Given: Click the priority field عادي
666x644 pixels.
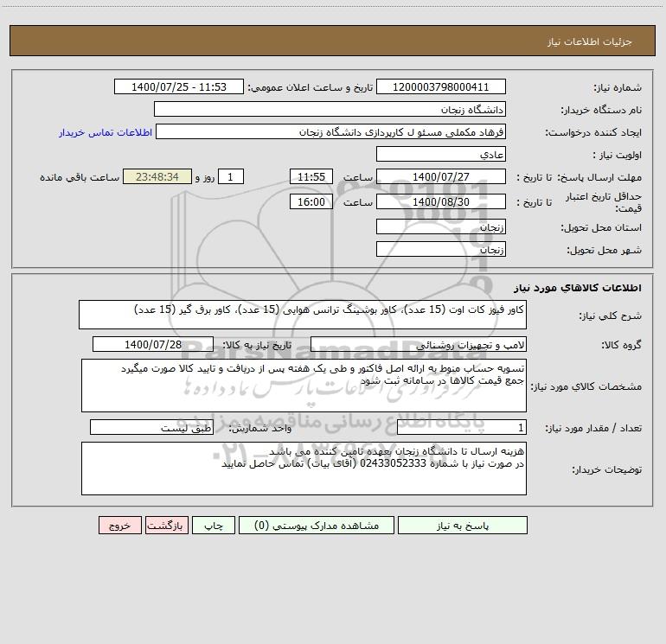Looking at the screenshot, I should 441,154.
